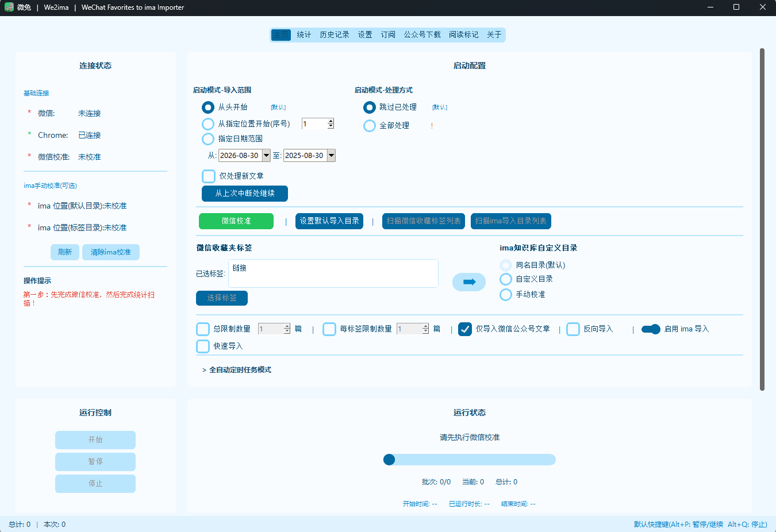Viewport: 776px width, 532px height.
Task: Click the 扫描微信收藏标签列表 button
Action: 424,221
